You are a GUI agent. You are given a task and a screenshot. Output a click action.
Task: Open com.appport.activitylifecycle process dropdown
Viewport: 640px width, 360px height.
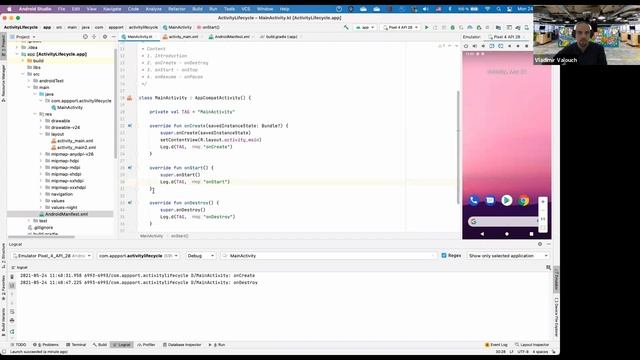tap(138, 256)
